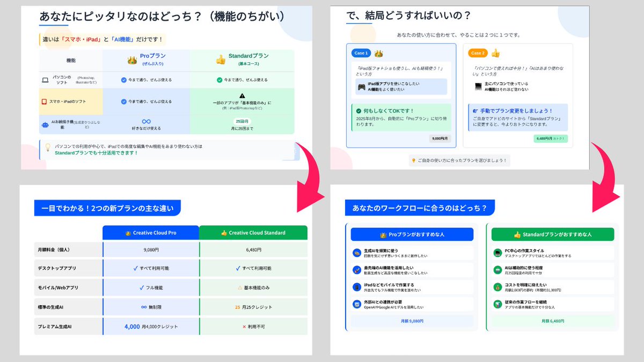
Task: Select the red smartphone icon for スマホ・iPadのソフト
Action: coord(45,101)
